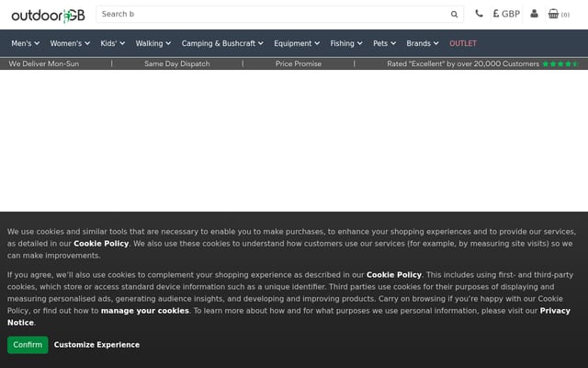Open Cookie Policy link in second paragraph
The height and width of the screenshot is (368, 588).
click(x=394, y=275)
